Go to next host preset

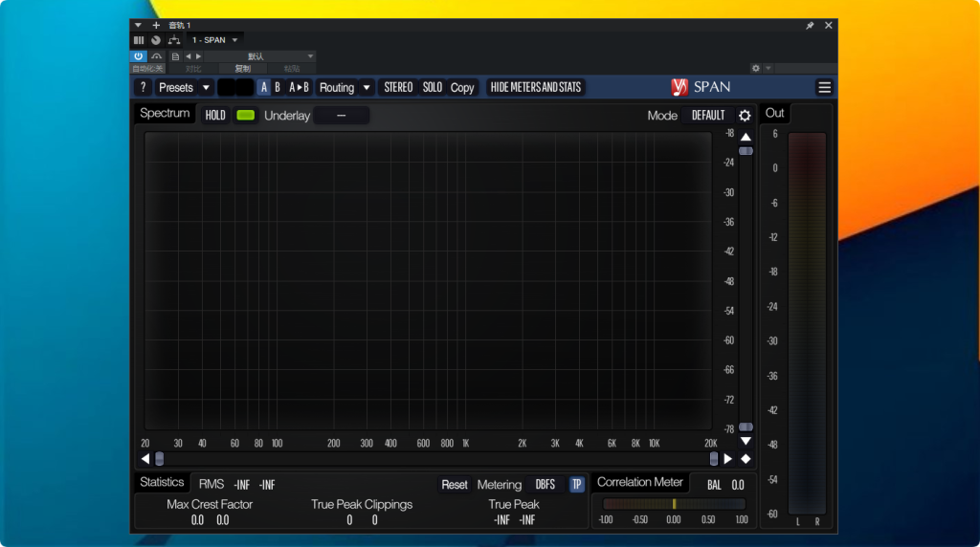point(199,56)
